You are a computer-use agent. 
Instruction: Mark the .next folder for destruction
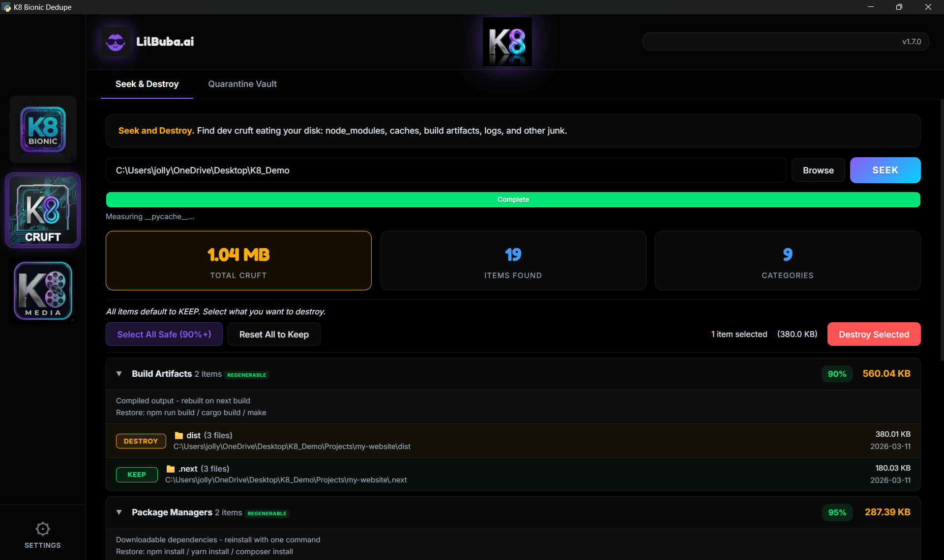pos(137,475)
